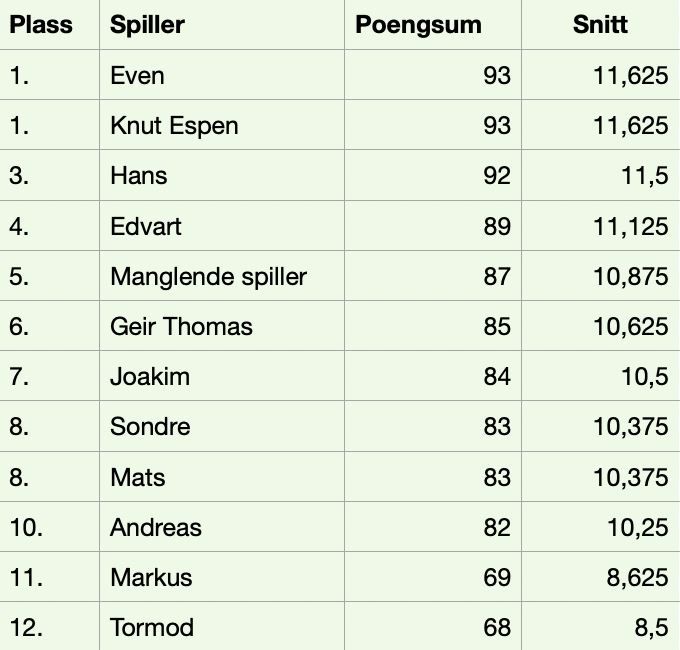Click the Andreas name cell
The height and width of the screenshot is (650, 680).
pyautogui.click(x=156, y=527)
